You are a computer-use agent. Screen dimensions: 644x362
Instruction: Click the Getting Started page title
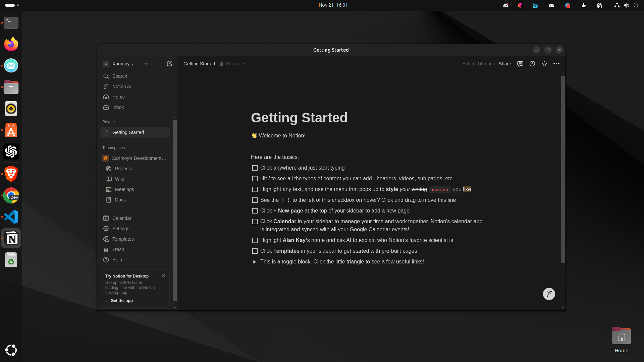(299, 118)
